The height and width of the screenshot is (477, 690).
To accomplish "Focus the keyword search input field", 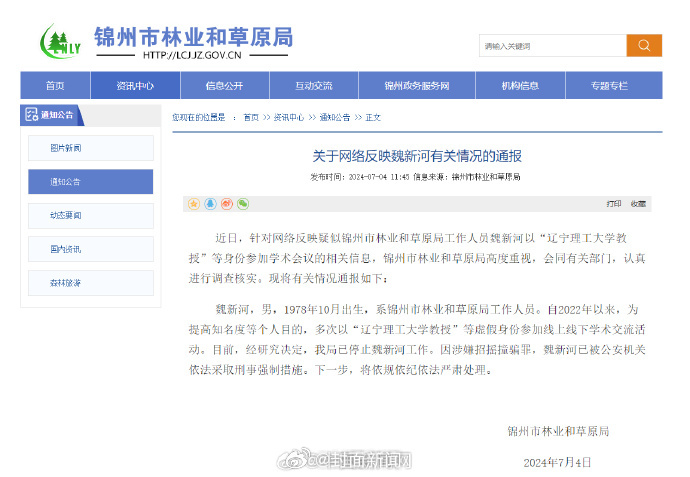I will pyautogui.click(x=553, y=45).
